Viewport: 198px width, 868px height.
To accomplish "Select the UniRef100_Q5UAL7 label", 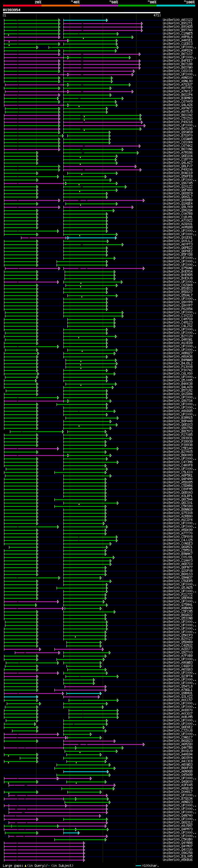I will (x=178, y=295).
